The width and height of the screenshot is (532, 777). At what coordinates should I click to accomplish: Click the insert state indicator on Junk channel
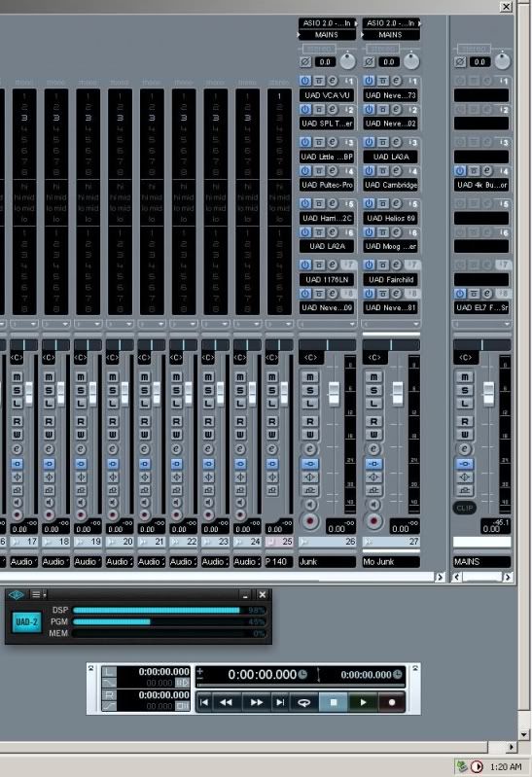coord(310,464)
